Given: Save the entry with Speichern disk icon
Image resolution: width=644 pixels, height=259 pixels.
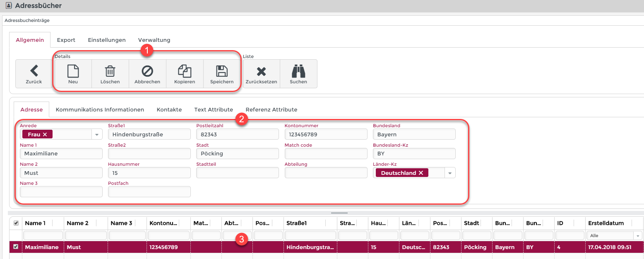Looking at the screenshot, I should pyautogui.click(x=222, y=74).
